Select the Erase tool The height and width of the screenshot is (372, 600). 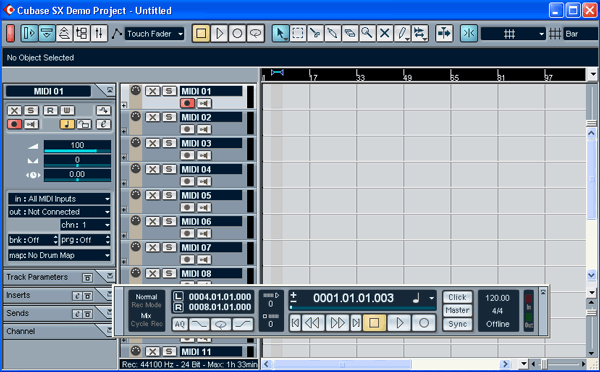point(349,34)
